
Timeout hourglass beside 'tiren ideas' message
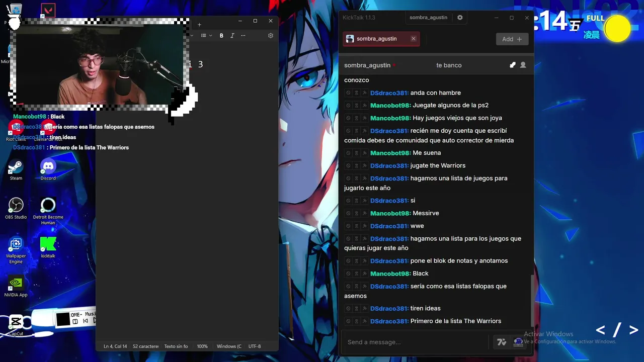tap(356, 309)
